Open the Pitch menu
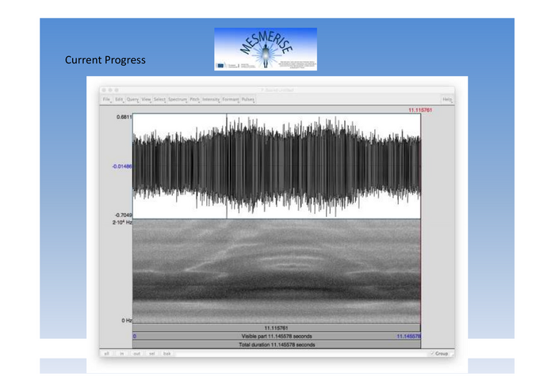The width and height of the screenshot is (555, 392). (194, 99)
